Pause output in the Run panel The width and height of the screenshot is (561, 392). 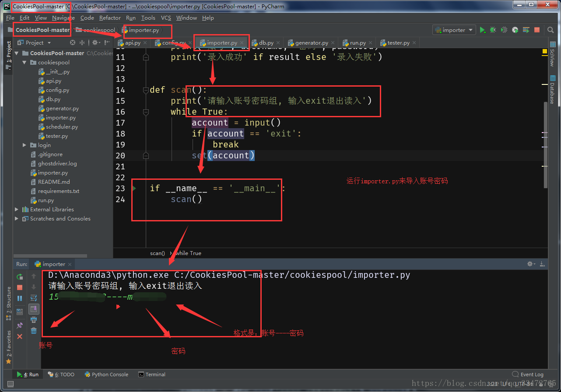pyautogui.click(x=20, y=298)
